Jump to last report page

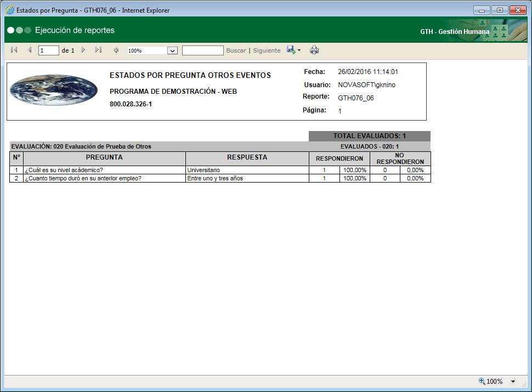pyautogui.click(x=98, y=50)
